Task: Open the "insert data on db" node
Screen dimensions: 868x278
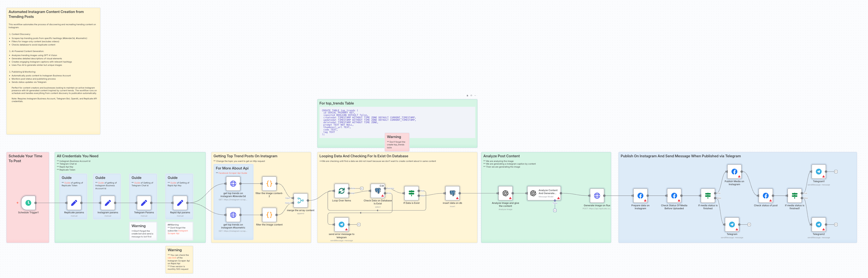Action: coord(452,193)
